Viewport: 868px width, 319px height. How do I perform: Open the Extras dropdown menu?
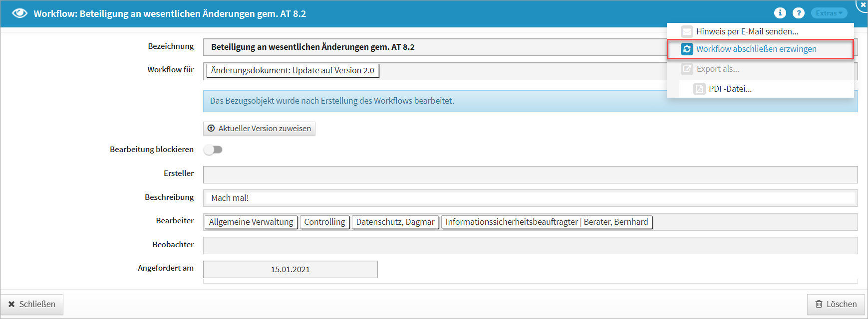pyautogui.click(x=829, y=13)
